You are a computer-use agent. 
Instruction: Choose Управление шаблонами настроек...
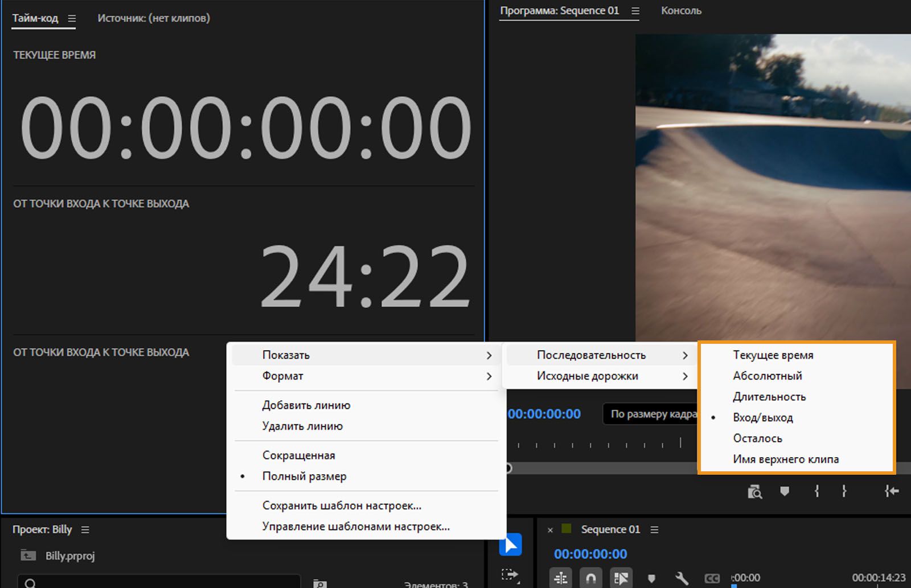click(x=367, y=527)
